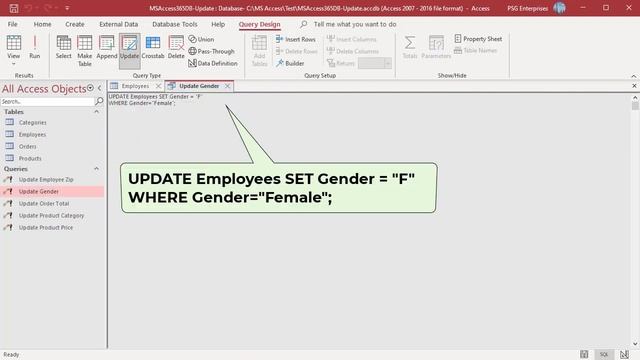This screenshot has width=640, height=360.
Task: Open the File menu
Action: click(x=13, y=24)
